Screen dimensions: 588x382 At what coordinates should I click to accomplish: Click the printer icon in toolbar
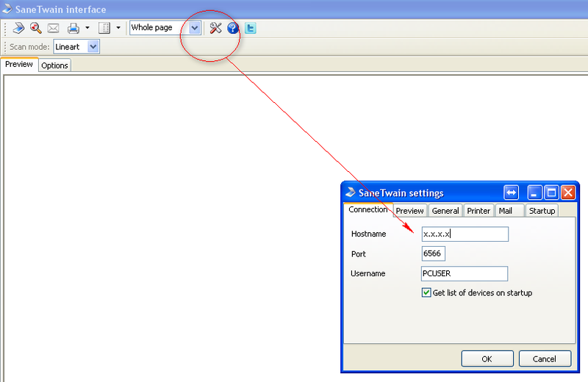pyautogui.click(x=73, y=28)
